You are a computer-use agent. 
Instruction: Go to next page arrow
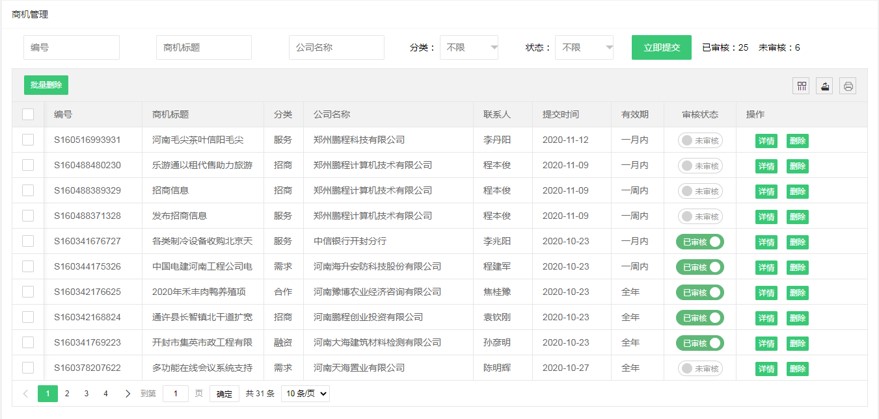128,394
